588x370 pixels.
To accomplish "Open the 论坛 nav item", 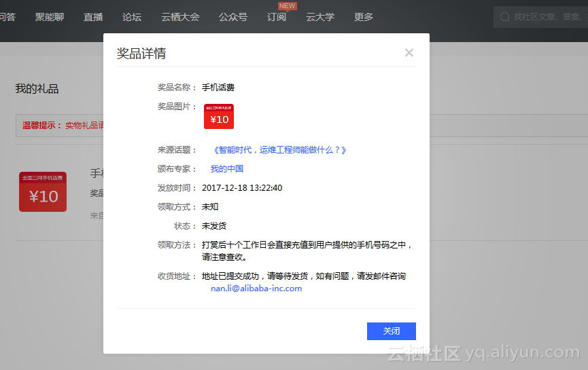I will coord(132,17).
